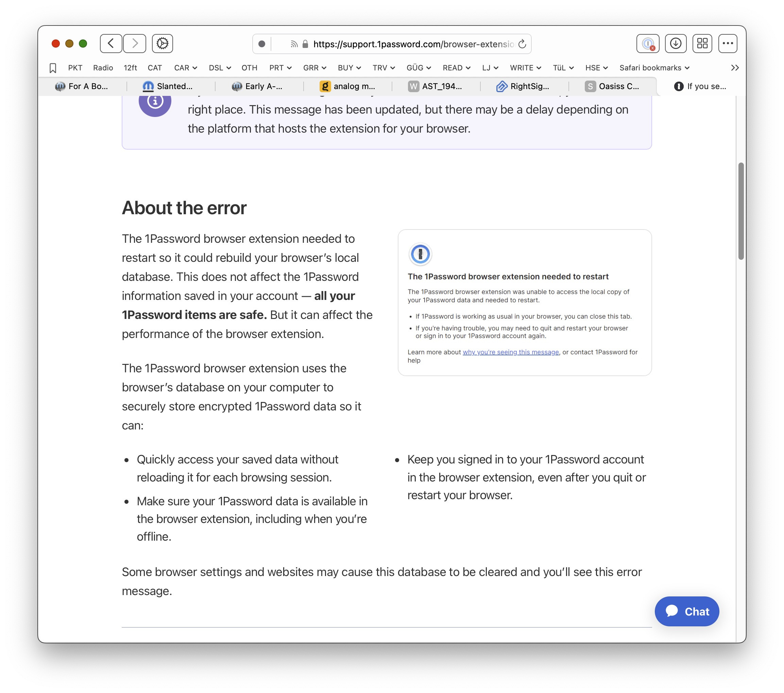Image resolution: width=784 pixels, height=693 pixels.
Task: Show hidden bookmarks overflow chevron
Action: [x=734, y=68]
